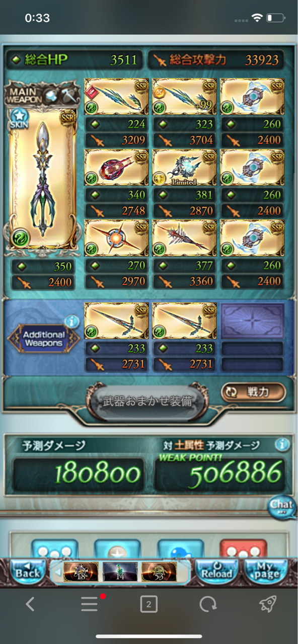Select the Limited weapon in grid
Screen dimensions: 298x644
pos(184,168)
